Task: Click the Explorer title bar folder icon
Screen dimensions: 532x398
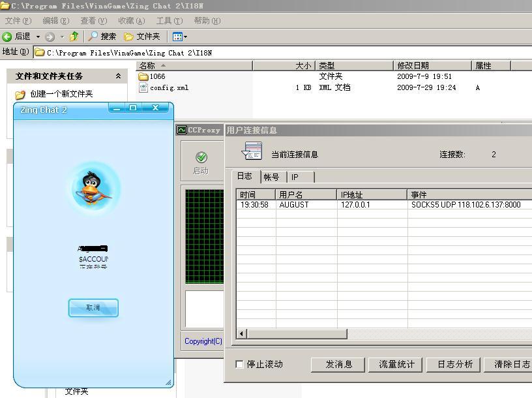Action: coord(5,6)
